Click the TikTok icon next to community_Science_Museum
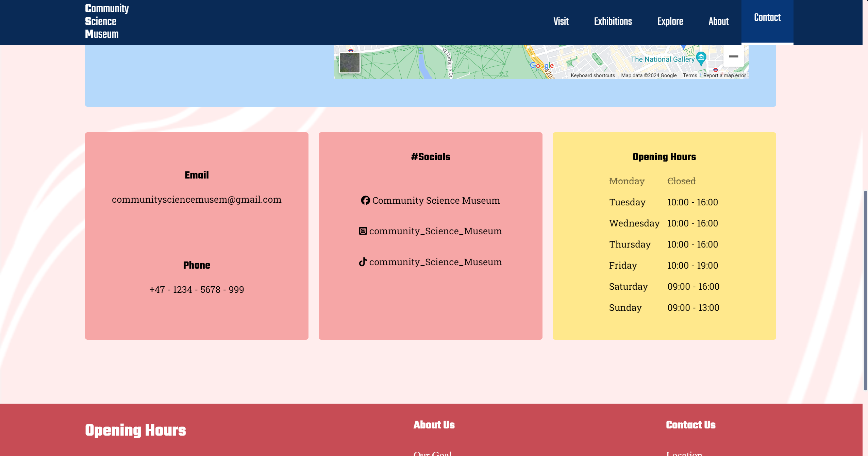The height and width of the screenshot is (456, 868). point(363,261)
